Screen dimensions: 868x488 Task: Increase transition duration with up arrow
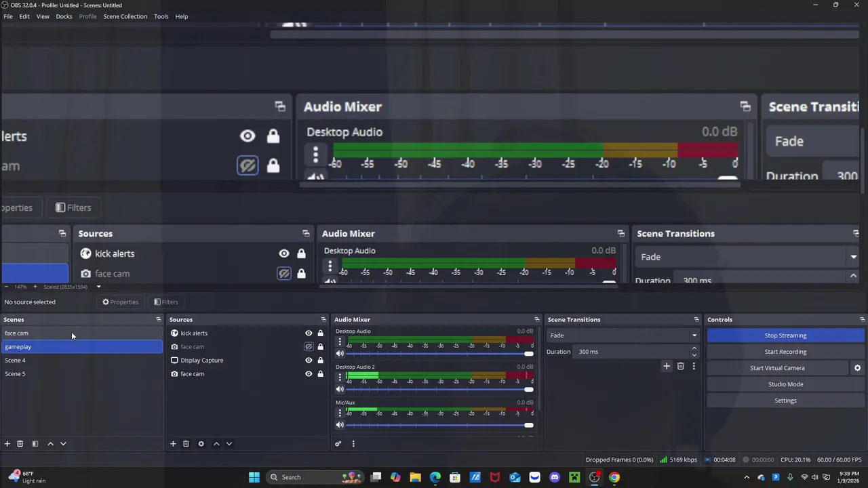(x=694, y=348)
